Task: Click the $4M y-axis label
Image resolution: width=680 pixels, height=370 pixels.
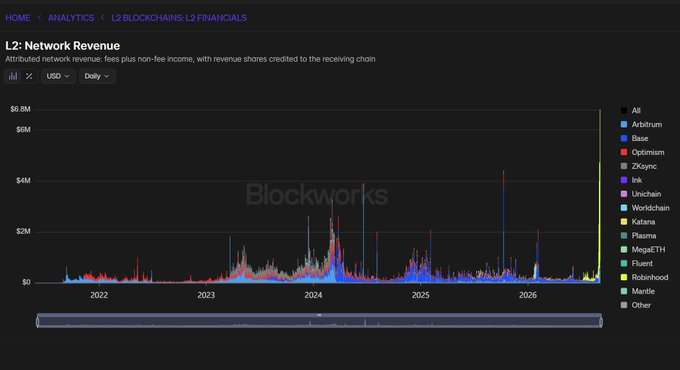Action: point(23,180)
